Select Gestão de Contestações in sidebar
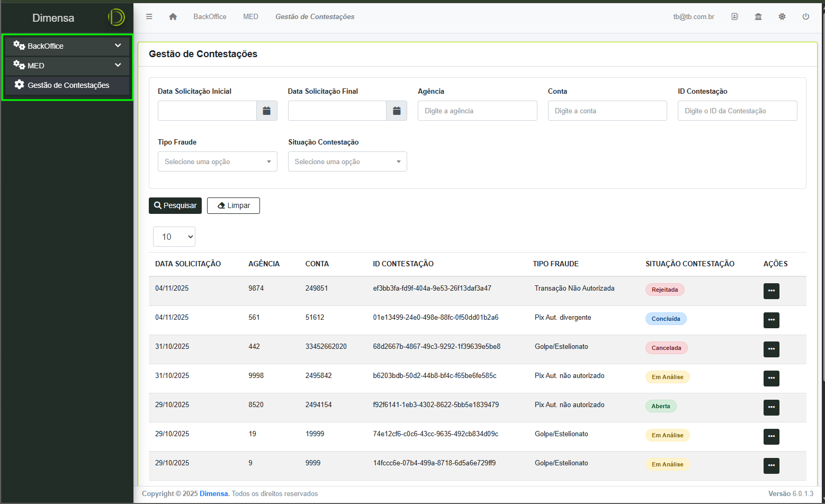Viewport: 825px width, 504px height. tap(68, 85)
